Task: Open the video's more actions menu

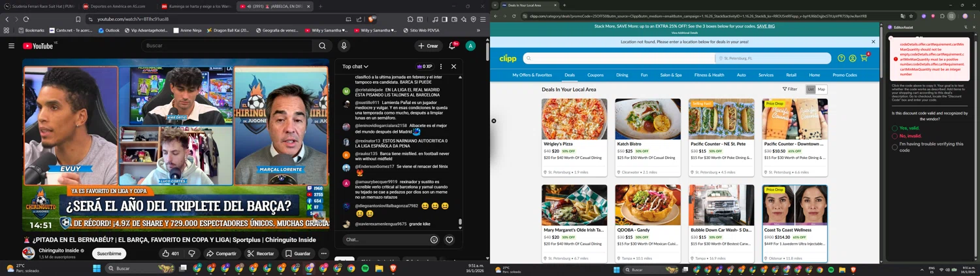Action: point(323,253)
